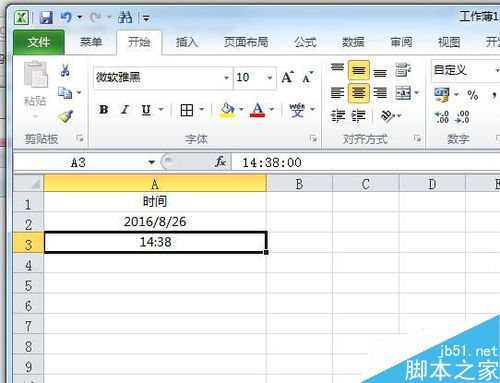Image resolution: width=500 pixels, height=383 pixels.
Task: Open the 微软雅黑 font name dropdown
Action: (226, 78)
